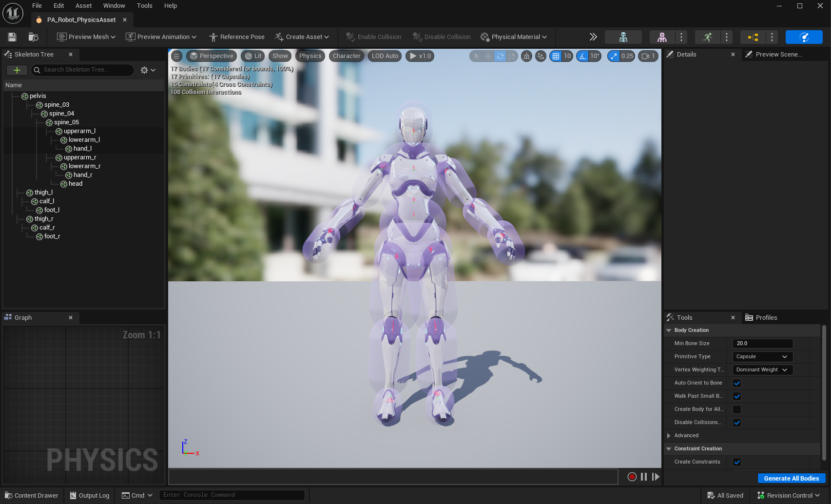Open the viewport hamburger options menu
This screenshot has width=831, height=504.
point(177,56)
